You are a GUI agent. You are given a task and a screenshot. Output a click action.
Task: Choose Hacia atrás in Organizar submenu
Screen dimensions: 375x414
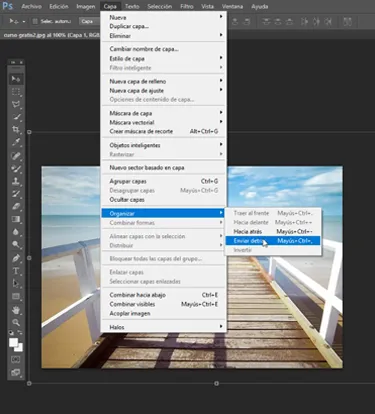pos(273,231)
